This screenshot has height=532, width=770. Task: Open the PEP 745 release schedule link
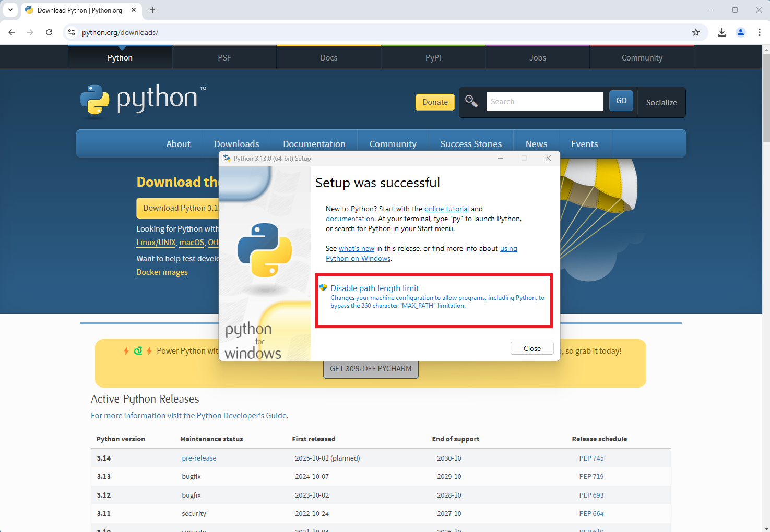pyautogui.click(x=591, y=458)
